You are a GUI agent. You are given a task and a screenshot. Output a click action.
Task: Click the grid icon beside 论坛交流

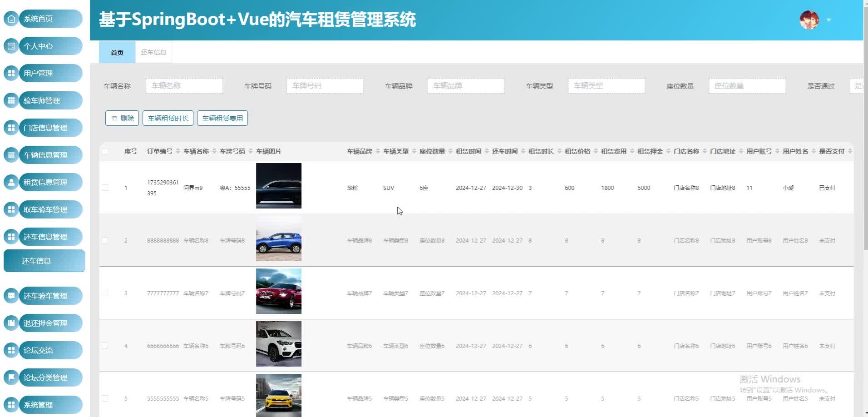click(11, 350)
